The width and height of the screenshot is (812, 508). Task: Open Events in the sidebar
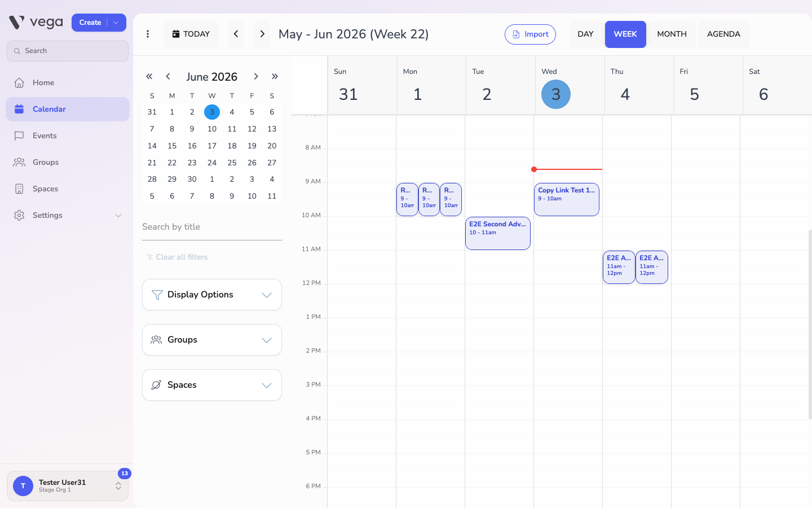coord(68,135)
